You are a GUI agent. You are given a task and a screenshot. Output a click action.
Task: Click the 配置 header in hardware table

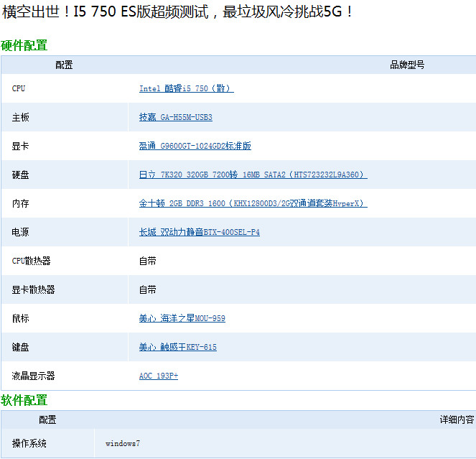pos(64,65)
